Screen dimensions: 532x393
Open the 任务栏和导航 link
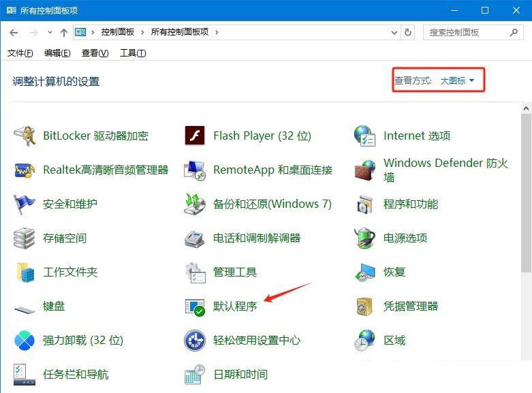click(76, 375)
